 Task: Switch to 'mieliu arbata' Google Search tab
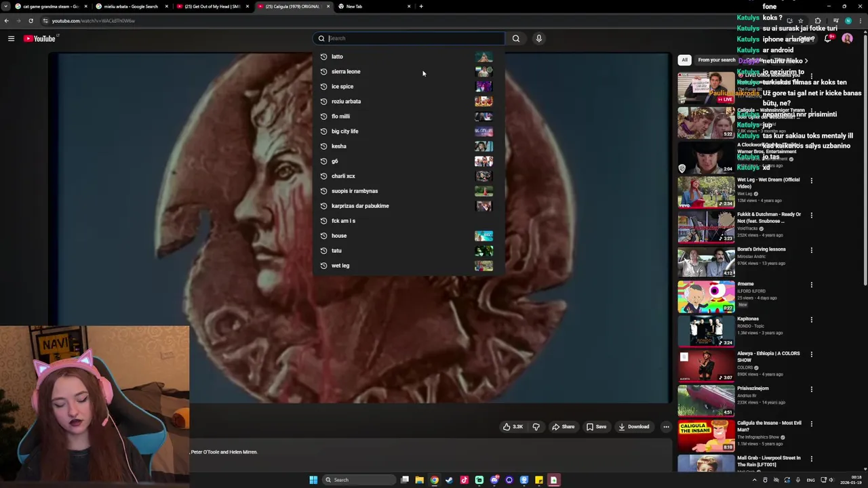click(131, 6)
